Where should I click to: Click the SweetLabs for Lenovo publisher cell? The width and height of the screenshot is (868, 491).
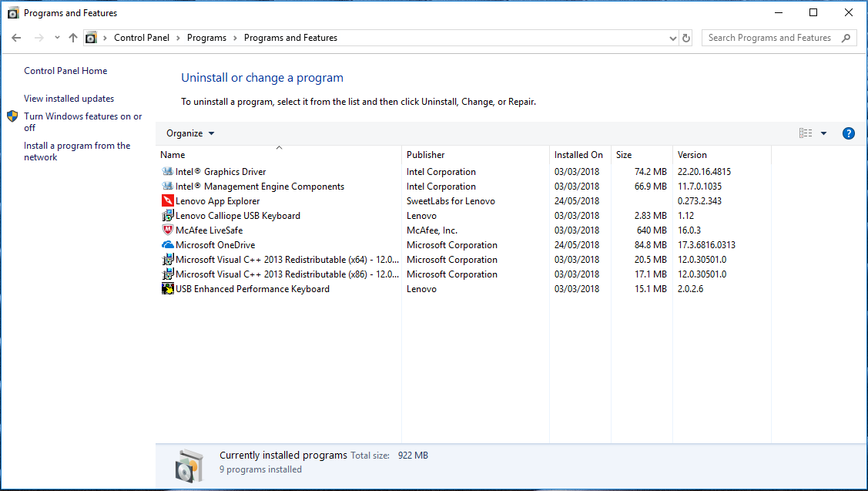coord(451,201)
